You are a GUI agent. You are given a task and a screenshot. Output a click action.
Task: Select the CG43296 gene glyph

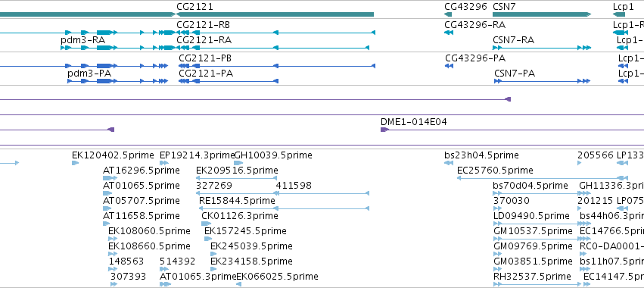448,14
